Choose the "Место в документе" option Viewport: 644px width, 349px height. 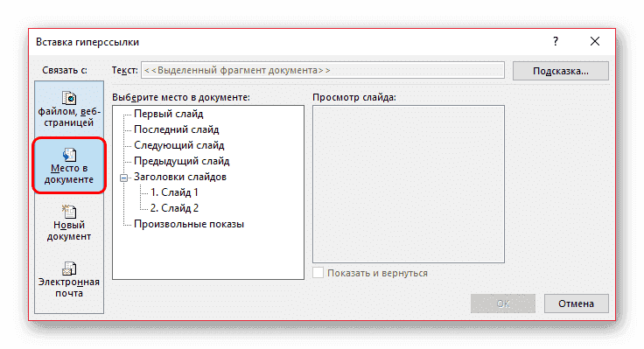(x=69, y=166)
